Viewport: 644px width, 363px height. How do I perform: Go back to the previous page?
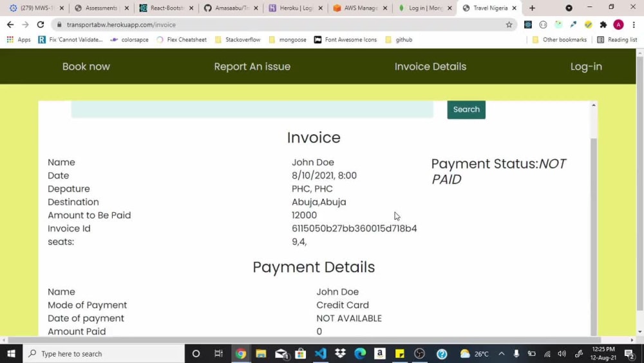point(10,25)
